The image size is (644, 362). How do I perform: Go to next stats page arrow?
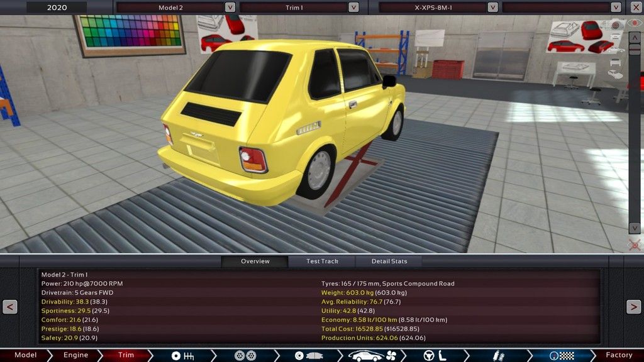click(x=634, y=307)
